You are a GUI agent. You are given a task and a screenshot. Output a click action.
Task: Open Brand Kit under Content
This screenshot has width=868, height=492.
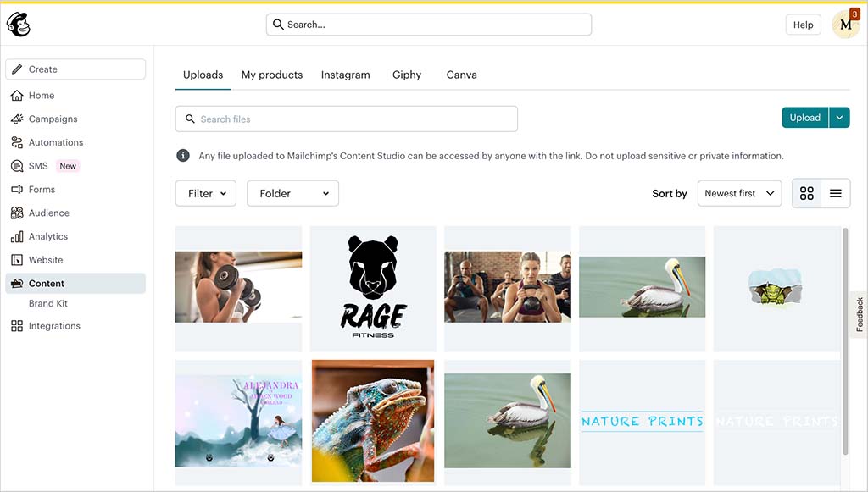point(48,303)
